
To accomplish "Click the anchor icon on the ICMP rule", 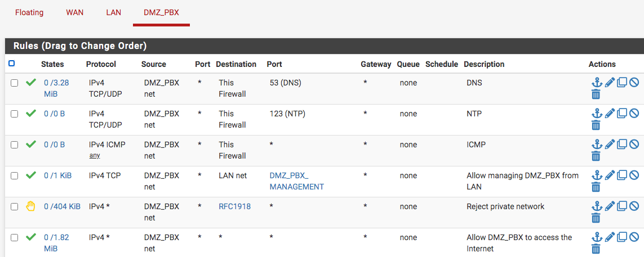I will pyautogui.click(x=597, y=145).
